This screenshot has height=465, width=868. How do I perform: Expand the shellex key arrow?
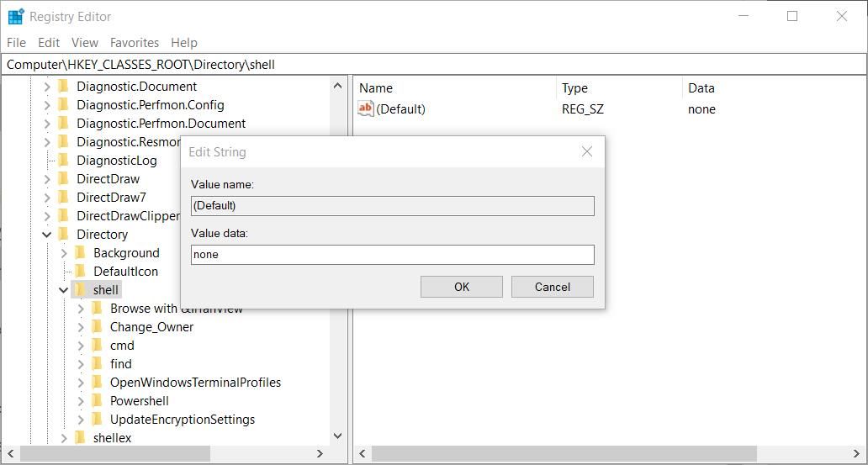click(x=64, y=438)
